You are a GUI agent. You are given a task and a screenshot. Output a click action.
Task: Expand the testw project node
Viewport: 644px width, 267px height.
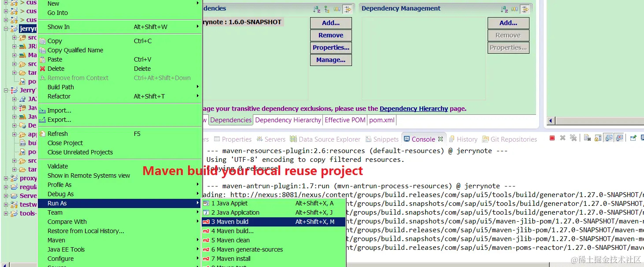[x=6, y=205]
